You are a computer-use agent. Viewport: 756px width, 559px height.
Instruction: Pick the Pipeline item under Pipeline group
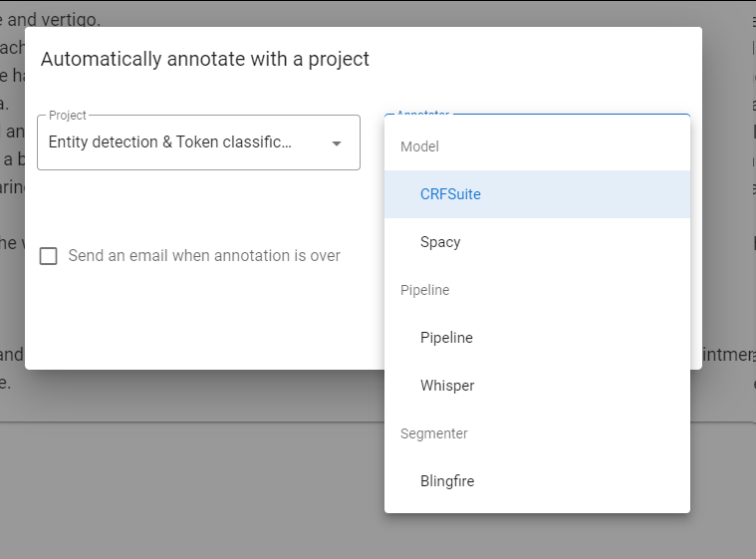coord(446,338)
